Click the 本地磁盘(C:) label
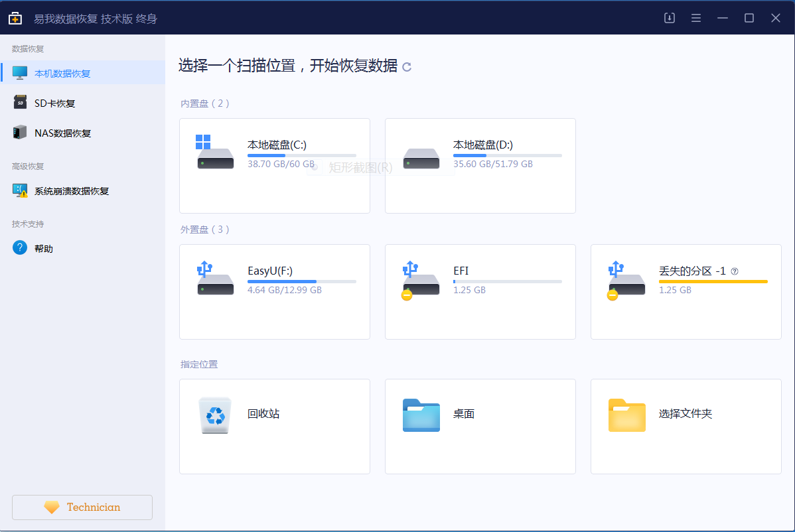 [x=277, y=145]
